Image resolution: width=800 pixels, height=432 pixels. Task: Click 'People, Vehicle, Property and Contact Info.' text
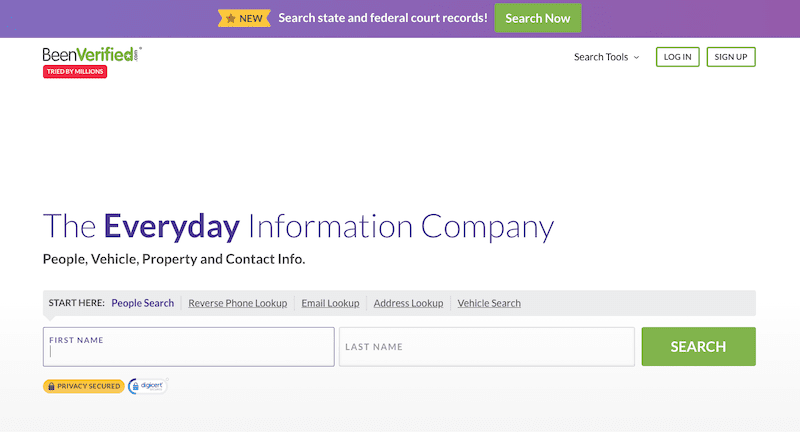pos(174,259)
